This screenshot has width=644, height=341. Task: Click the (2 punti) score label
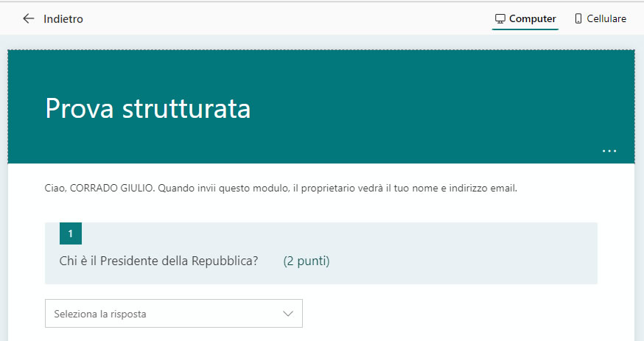307,261
